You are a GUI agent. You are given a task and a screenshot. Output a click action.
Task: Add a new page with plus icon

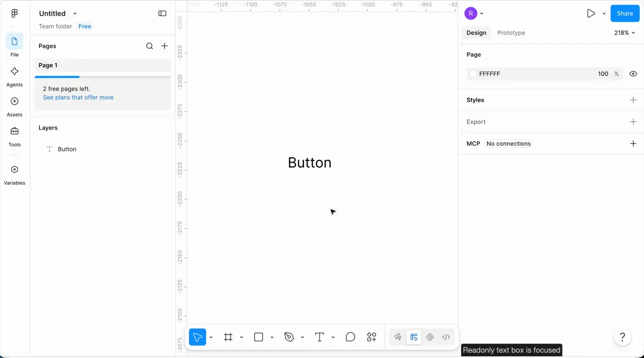164,46
